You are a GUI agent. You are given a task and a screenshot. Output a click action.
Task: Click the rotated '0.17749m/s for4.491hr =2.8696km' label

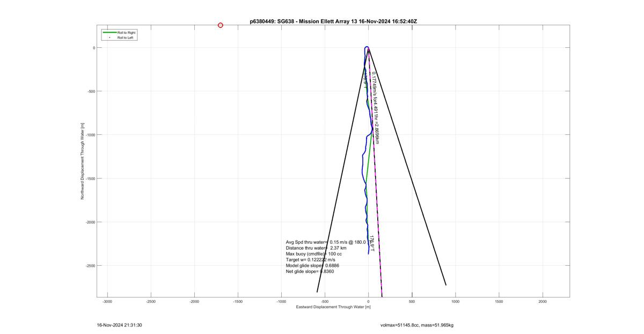tap(376, 107)
